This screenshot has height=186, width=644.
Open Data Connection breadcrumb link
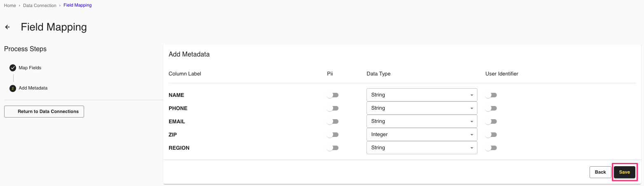coord(40,5)
